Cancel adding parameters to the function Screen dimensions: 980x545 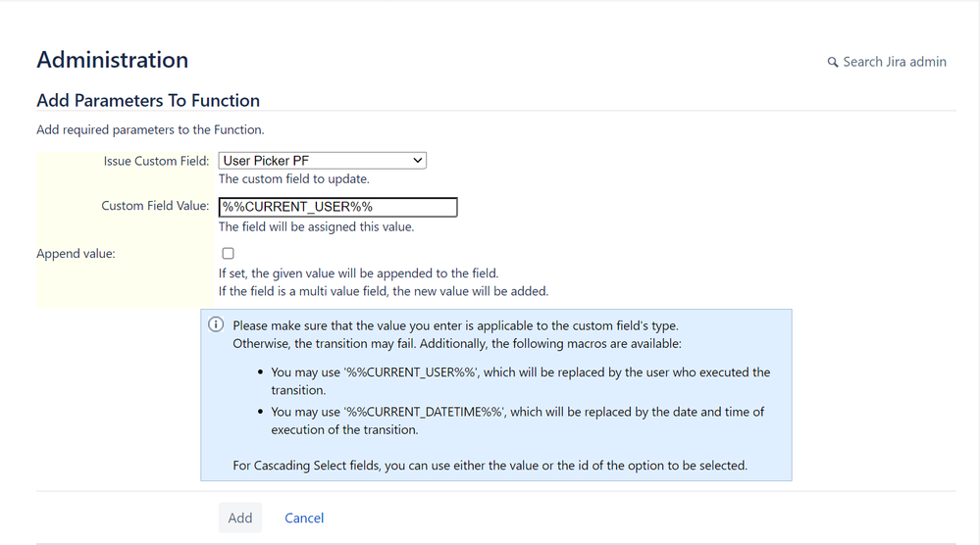304,518
